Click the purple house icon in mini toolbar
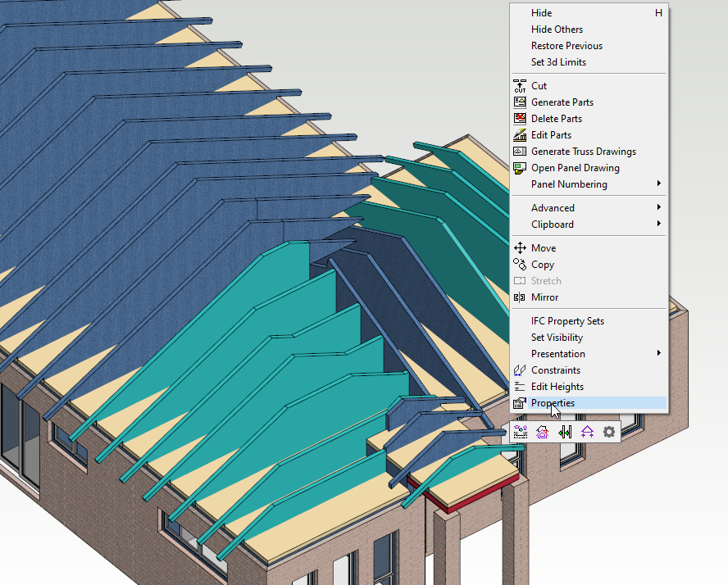 click(542, 432)
